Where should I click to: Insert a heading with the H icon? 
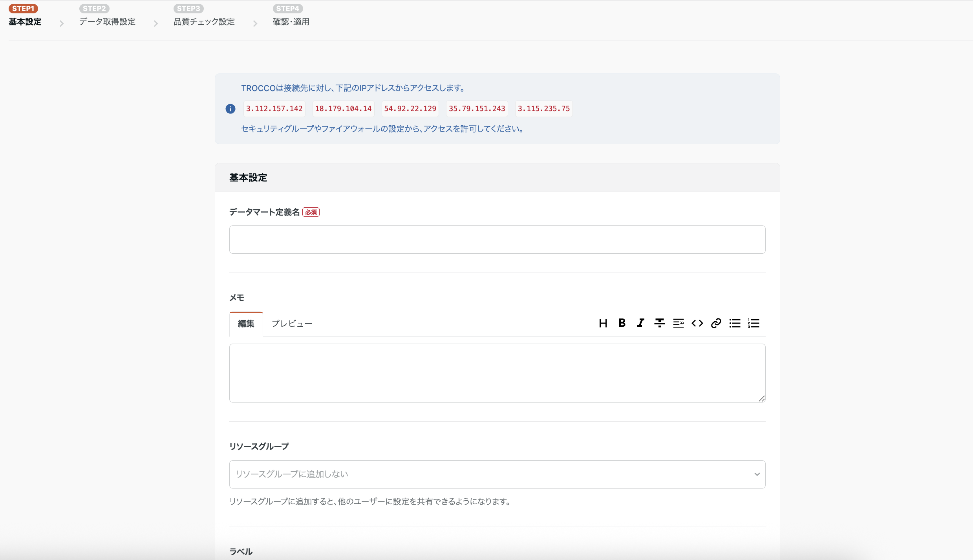(x=603, y=323)
